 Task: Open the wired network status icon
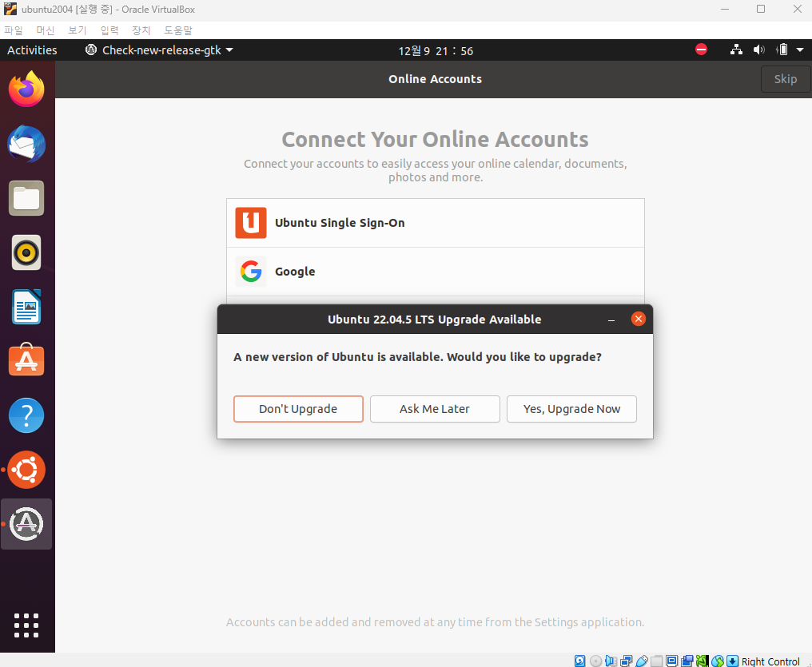pos(736,50)
